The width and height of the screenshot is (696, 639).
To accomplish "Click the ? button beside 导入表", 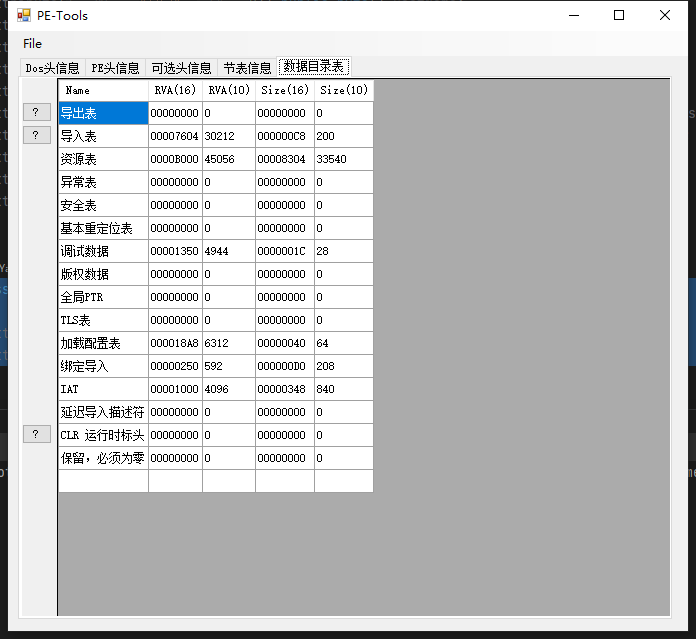I will coord(37,135).
